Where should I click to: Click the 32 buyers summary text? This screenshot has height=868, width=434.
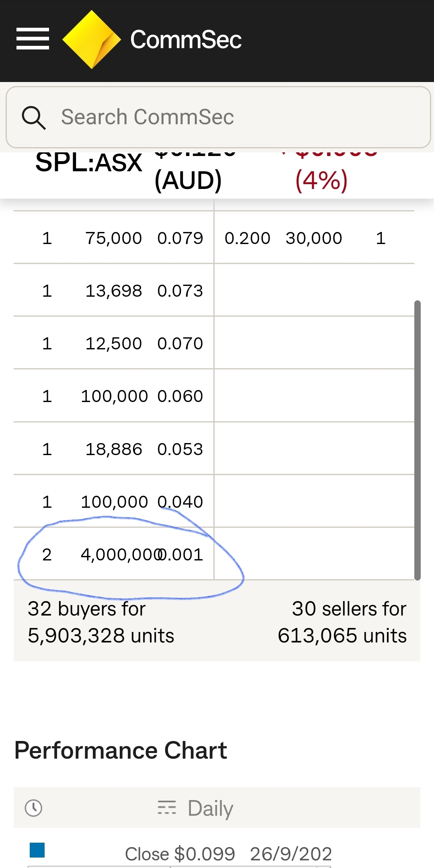[101, 622]
